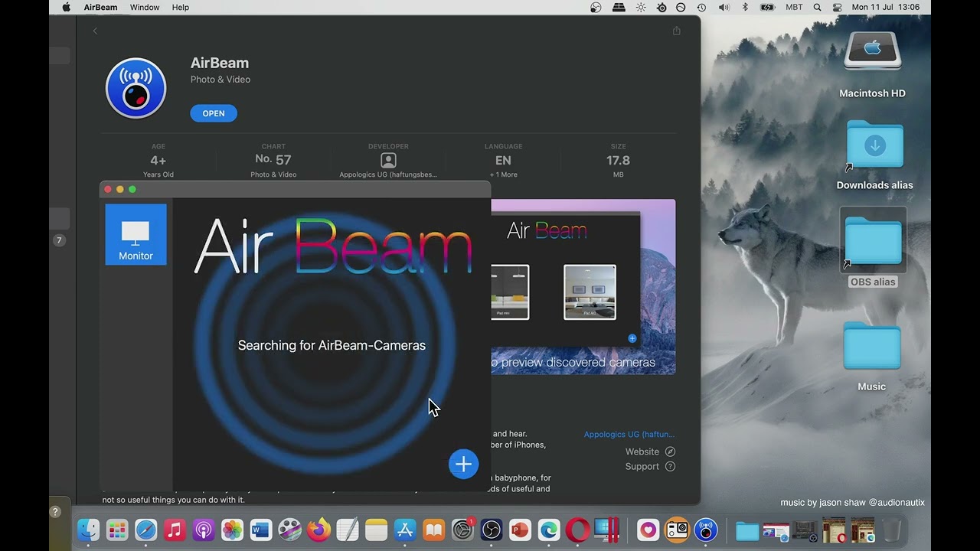Open App Store from the Dock
The width and height of the screenshot is (980, 551).
(x=405, y=530)
